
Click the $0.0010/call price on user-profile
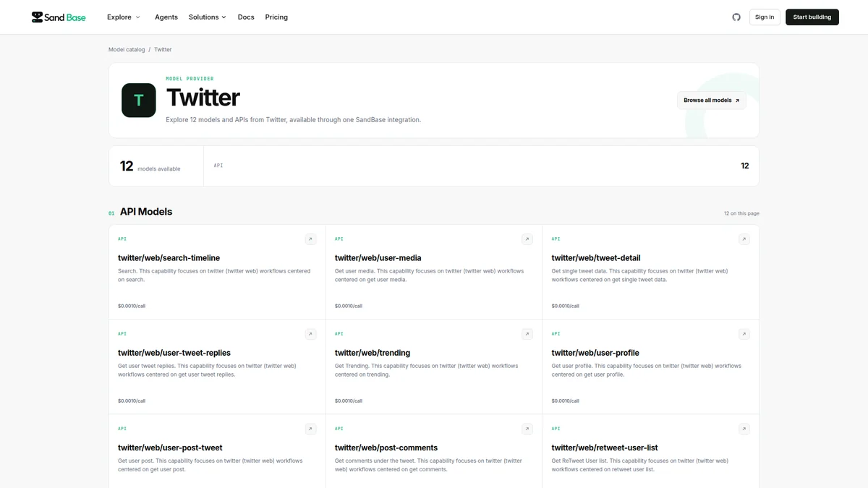pyautogui.click(x=566, y=401)
